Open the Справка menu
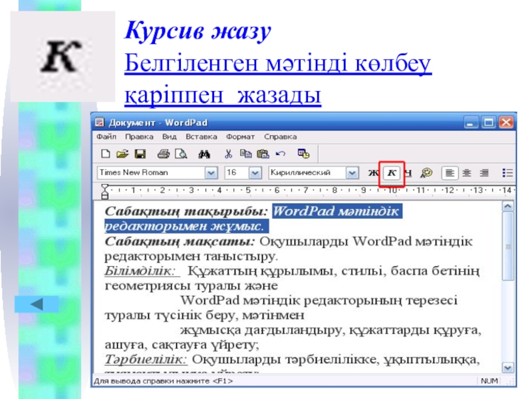Image resolution: width=532 pixels, height=399 pixels. tap(280, 137)
